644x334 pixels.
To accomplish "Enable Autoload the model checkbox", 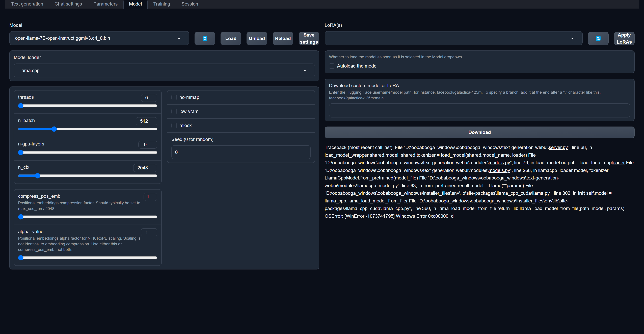I will pyautogui.click(x=332, y=66).
